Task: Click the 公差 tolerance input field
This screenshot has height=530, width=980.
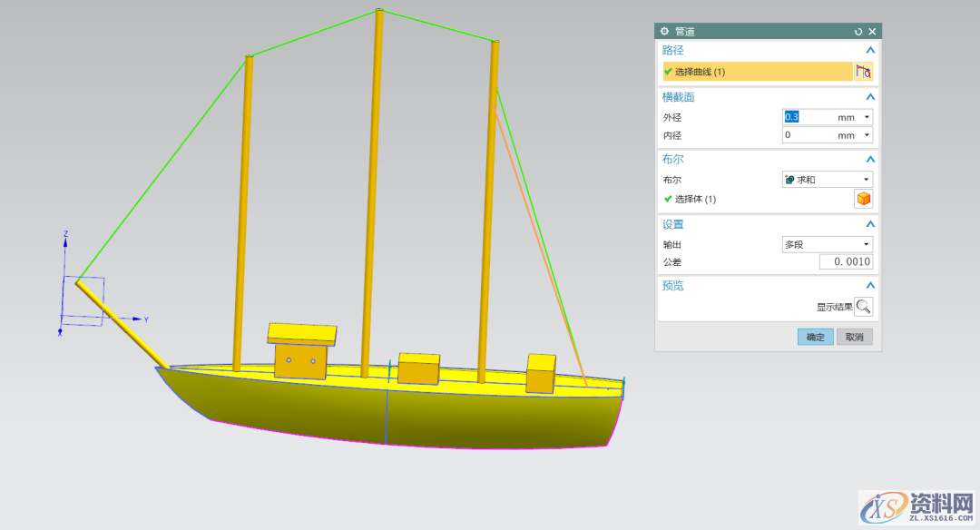Action: coord(846,262)
